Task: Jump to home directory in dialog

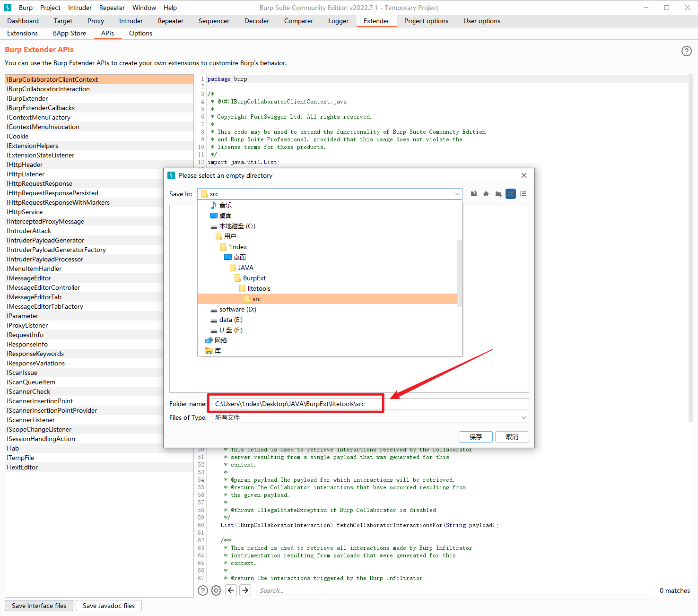Action: [486, 194]
